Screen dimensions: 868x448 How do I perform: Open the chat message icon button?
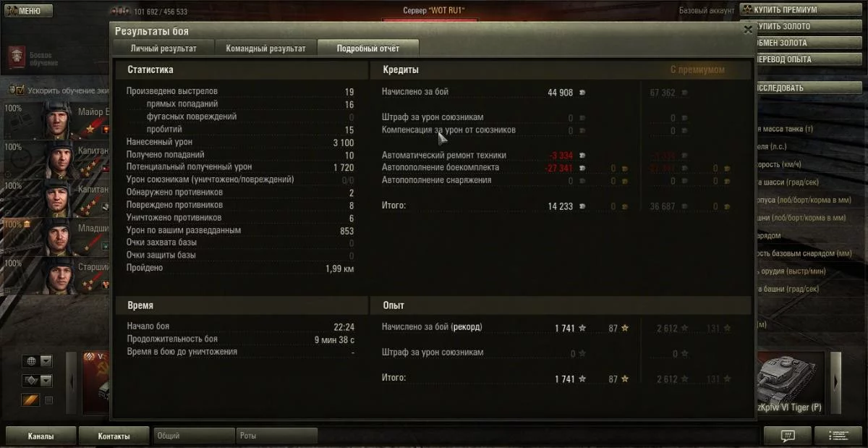(787, 436)
